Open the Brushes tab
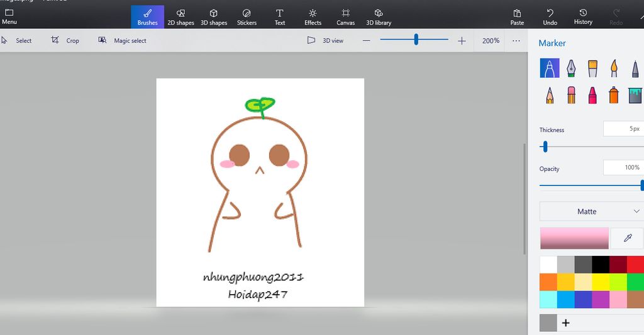644x335 pixels. click(147, 17)
